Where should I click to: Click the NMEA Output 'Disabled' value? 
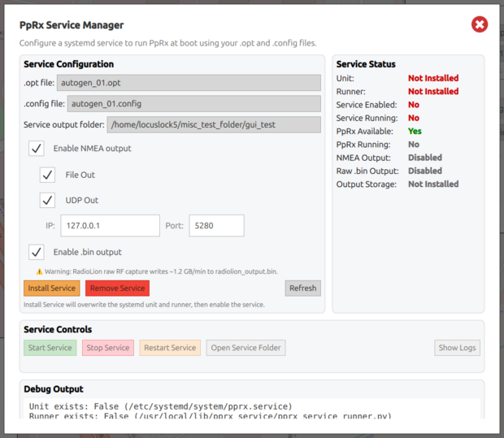point(425,158)
